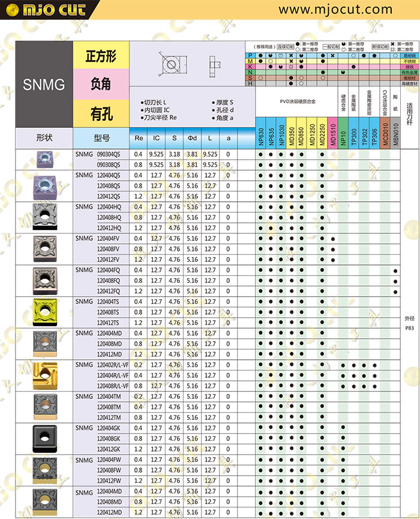The image size is (420, 519).
Task: Click the TP302 grade column header
Action: [364, 133]
